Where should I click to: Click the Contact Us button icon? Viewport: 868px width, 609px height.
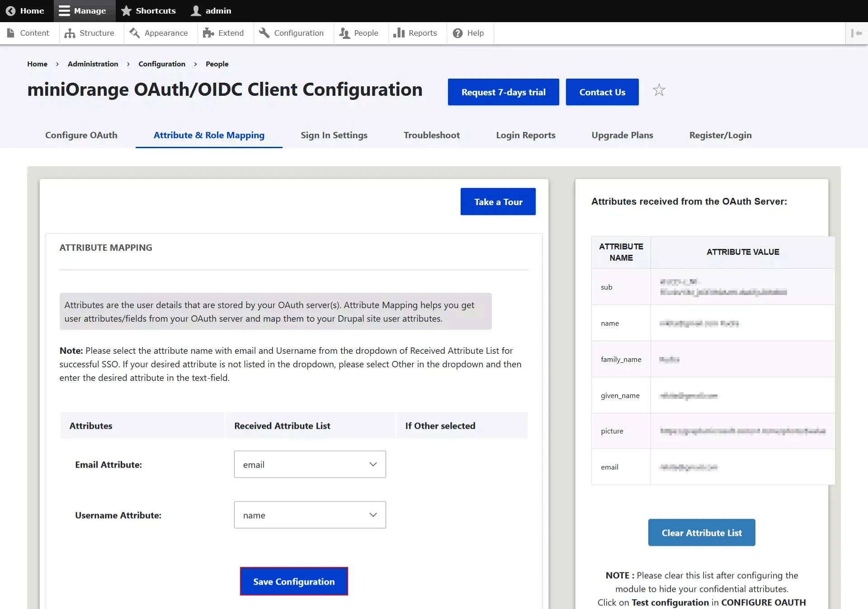pos(602,92)
